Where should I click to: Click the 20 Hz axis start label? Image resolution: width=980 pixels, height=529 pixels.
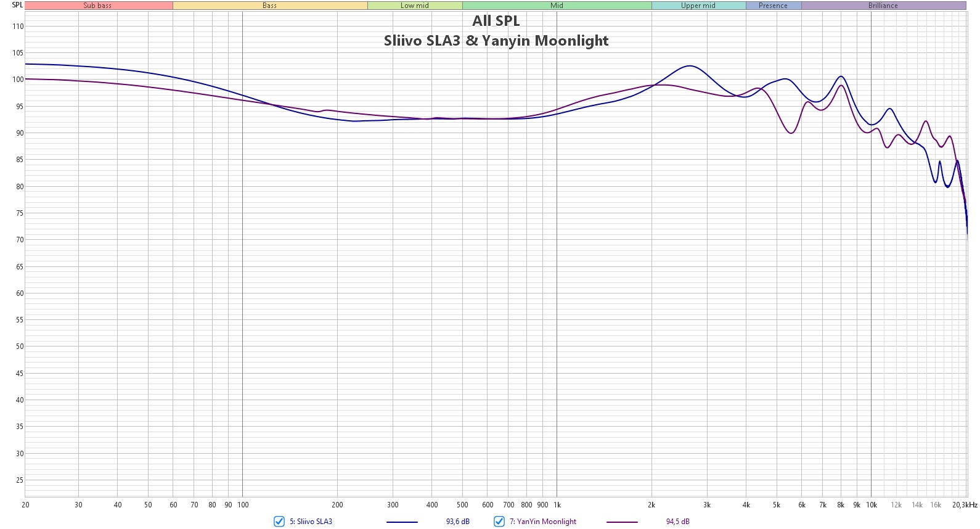(x=25, y=505)
